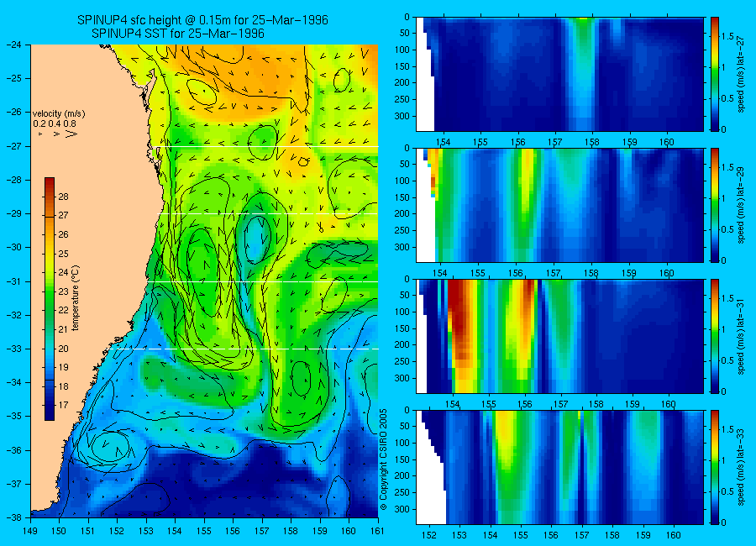Click the 25 tick on temperature colorbar
Screen dimensions: 756x546
tap(63, 253)
